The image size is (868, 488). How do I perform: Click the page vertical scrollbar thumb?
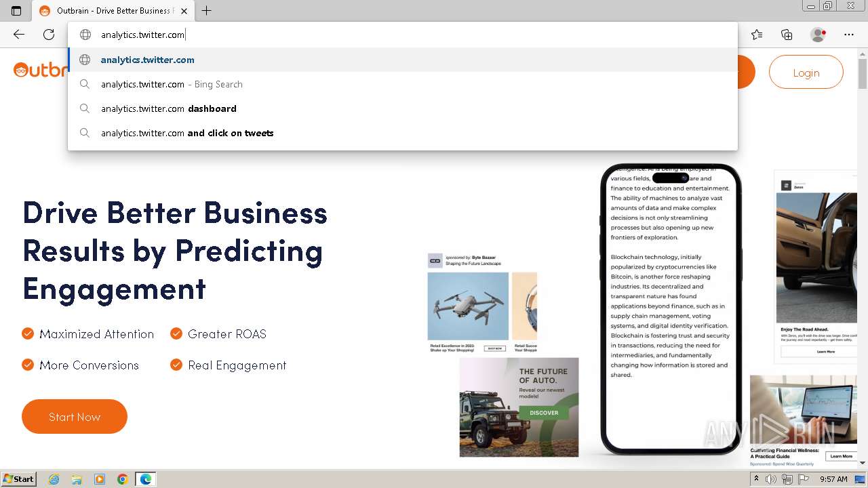[862, 73]
